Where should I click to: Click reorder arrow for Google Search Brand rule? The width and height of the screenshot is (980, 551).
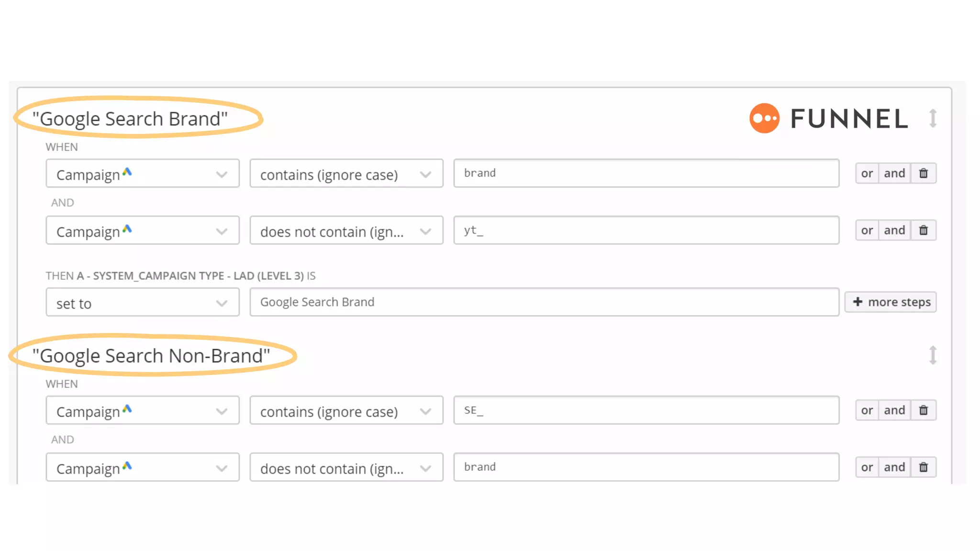pyautogui.click(x=933, y=118)
